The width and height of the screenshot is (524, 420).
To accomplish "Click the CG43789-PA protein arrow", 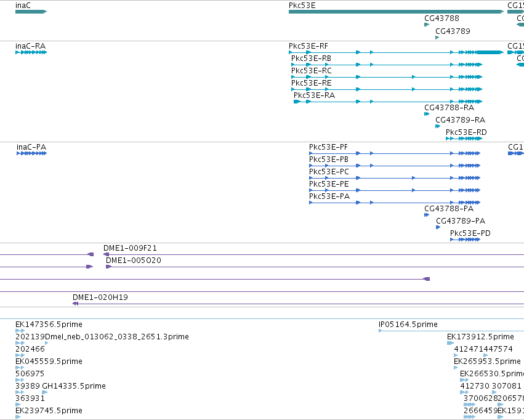I will [438, 227].
